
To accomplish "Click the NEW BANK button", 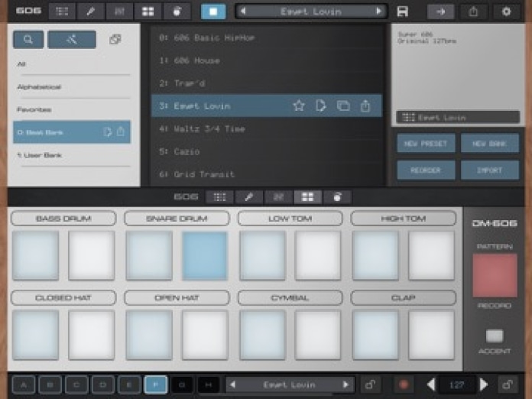I will 490,144.
